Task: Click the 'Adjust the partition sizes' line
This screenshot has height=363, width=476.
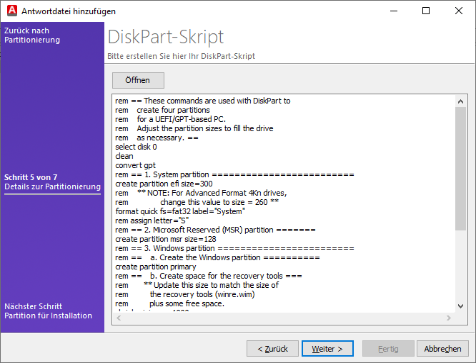Action: click(194, 129)
